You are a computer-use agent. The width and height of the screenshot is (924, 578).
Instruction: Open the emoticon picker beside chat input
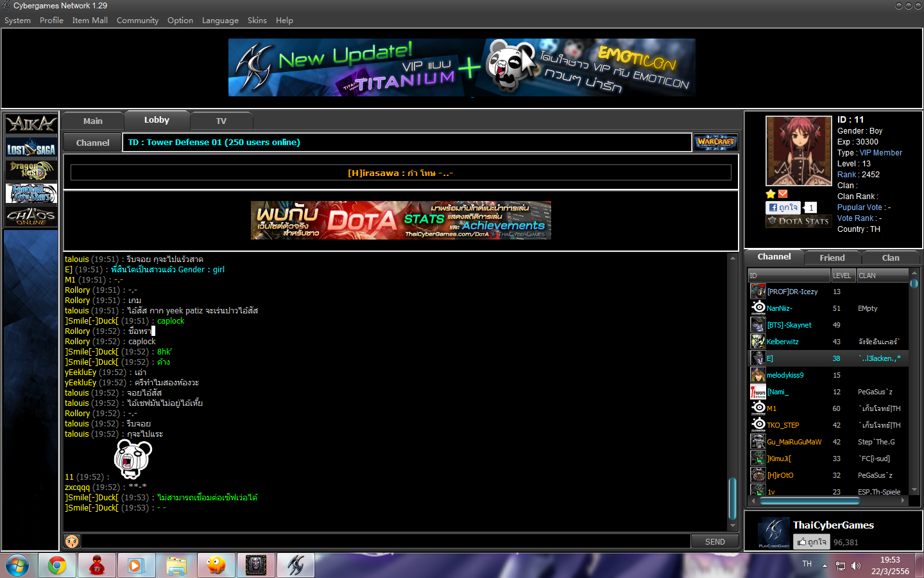pyautogui.click(x=72, y=541)
